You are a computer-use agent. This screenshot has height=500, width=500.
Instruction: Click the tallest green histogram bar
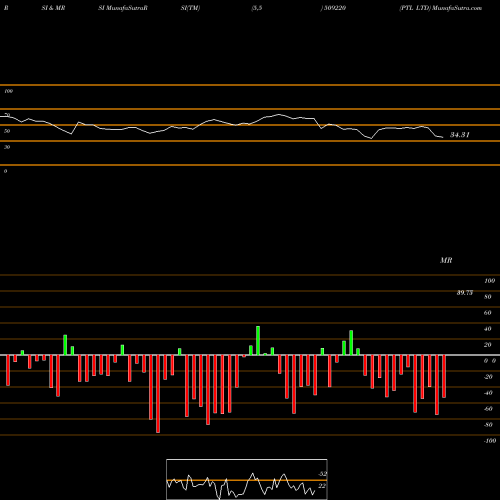[258, 341]
